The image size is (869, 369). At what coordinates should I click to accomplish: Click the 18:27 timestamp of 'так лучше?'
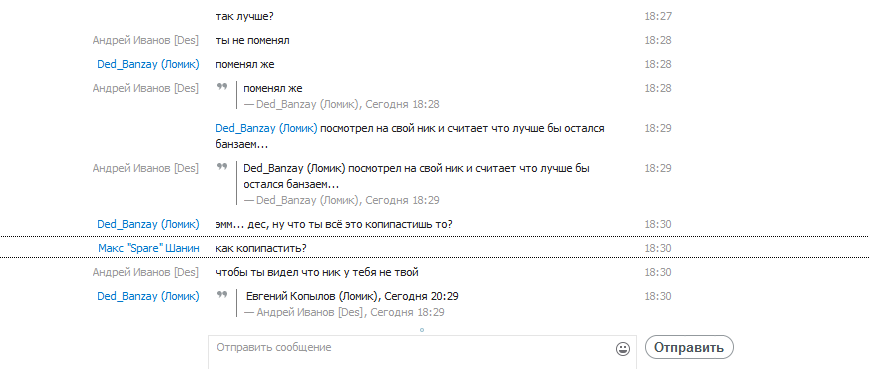[658, 16]
